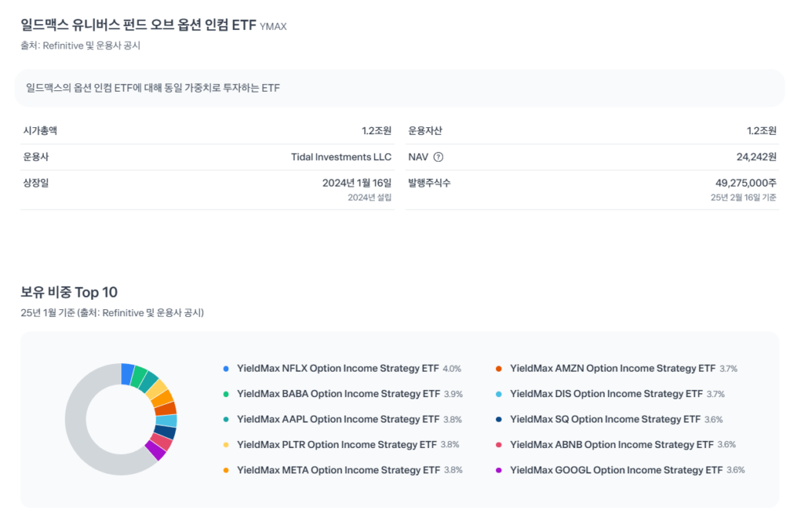Click the pink legend dot for ABNB ETF
The image size is (790, 532).
[499, 445]
